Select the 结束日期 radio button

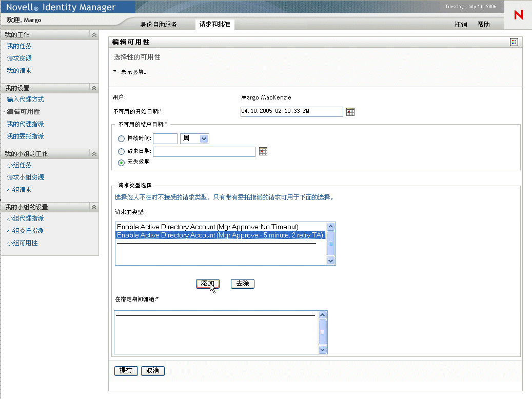(121, 152)
